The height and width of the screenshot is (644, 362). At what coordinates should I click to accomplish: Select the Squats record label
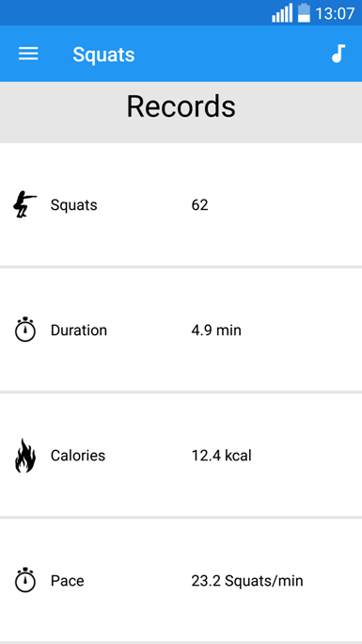click(73, 204)
